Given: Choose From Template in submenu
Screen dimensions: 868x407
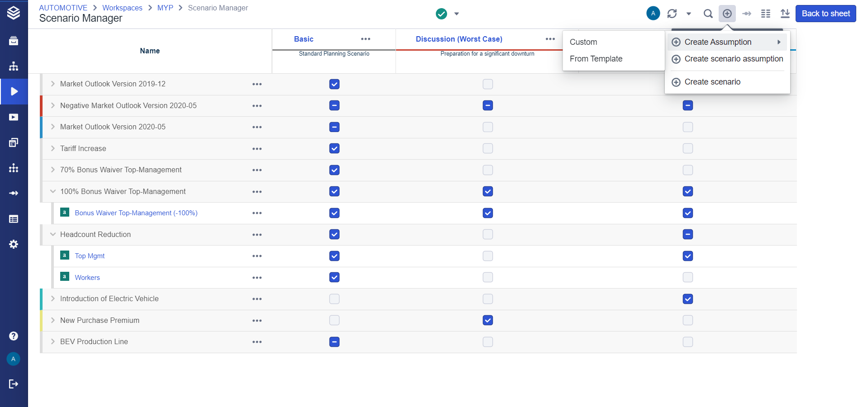Looking at the screenshot, I should click(596, 59).
